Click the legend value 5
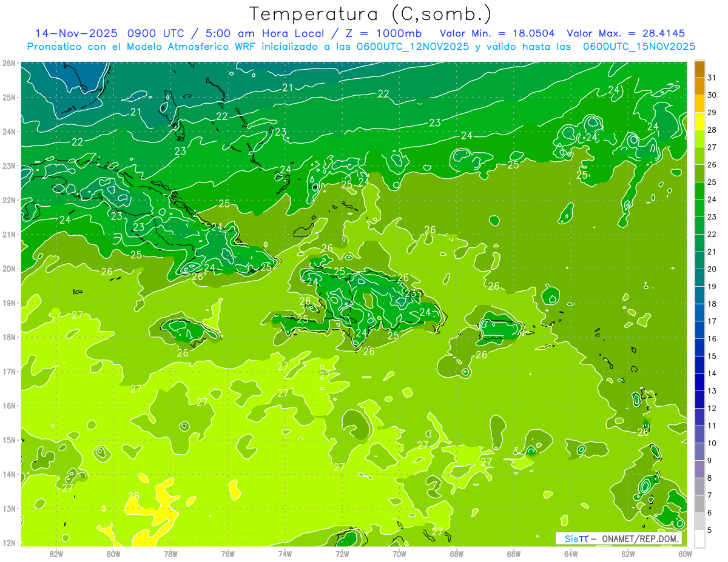The width and height of the screenshot is (728, 562). tap(709, 530)
